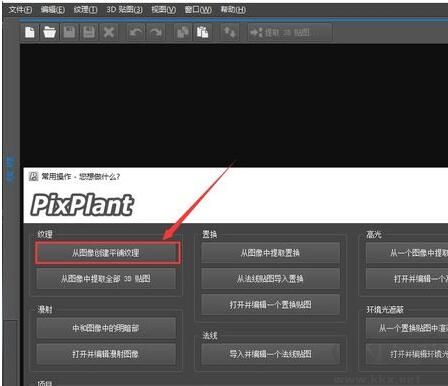Click the first button under 环境光遮蔽
This screenshot has height=386, width=448.
(407, 328)
